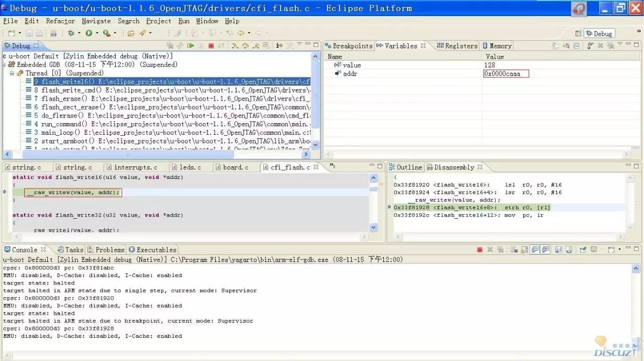
Task: Open the Open Console dropdown arrow
Action: pos(619,249)
